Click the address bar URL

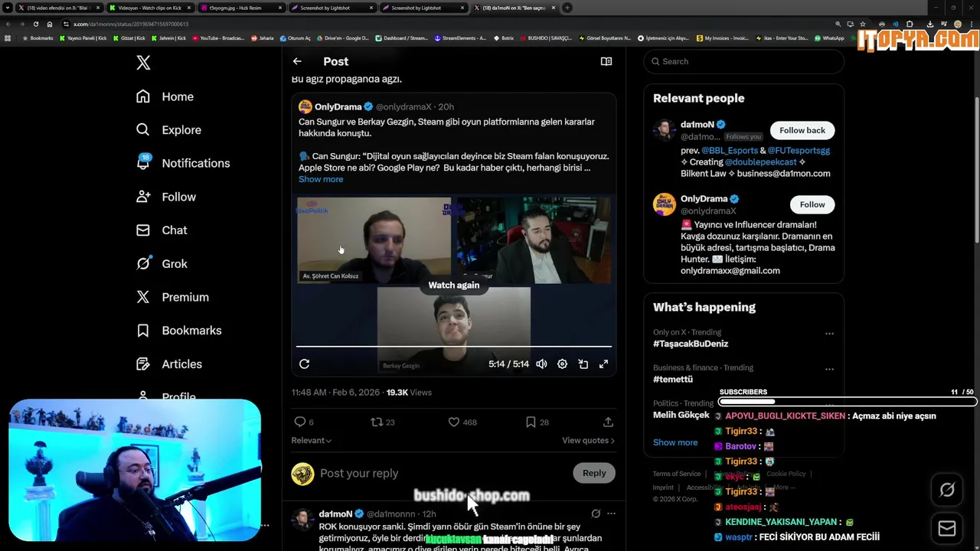[x=131, y=24]
